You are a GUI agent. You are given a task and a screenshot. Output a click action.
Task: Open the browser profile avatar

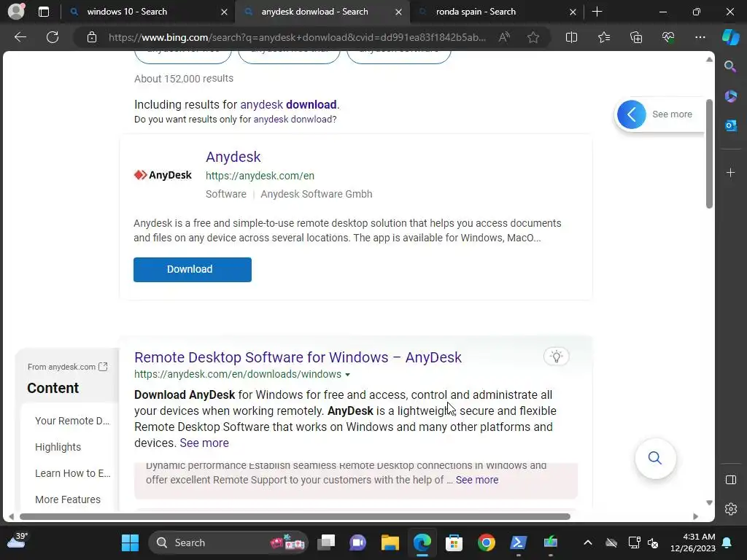(16, 12)
